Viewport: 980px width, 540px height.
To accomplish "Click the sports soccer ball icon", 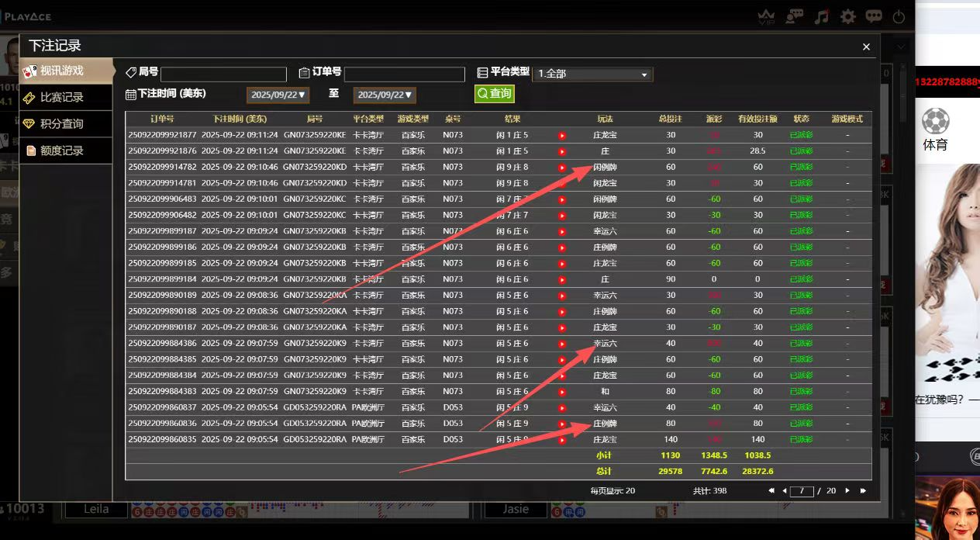I will click(935, 121).
